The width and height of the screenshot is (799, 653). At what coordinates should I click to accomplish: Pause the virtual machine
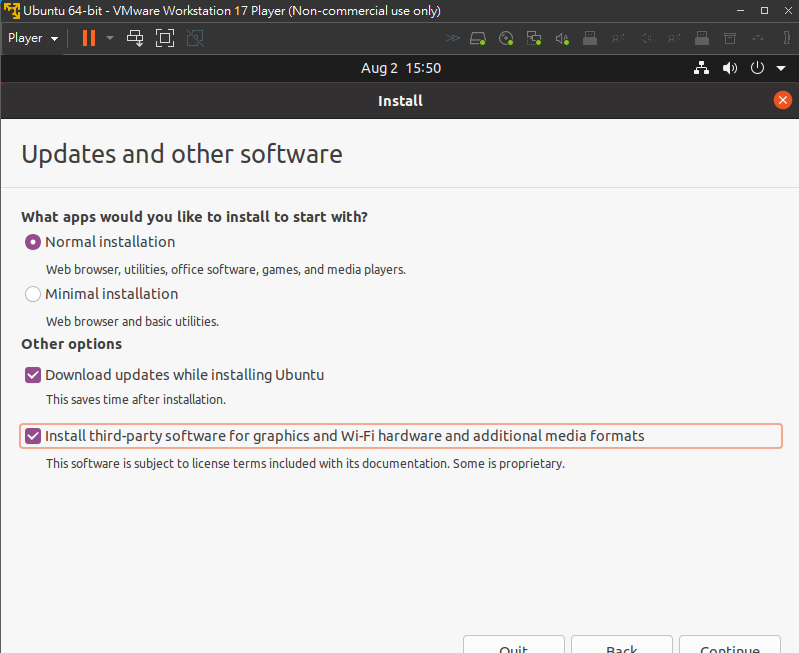click(89, 38)
